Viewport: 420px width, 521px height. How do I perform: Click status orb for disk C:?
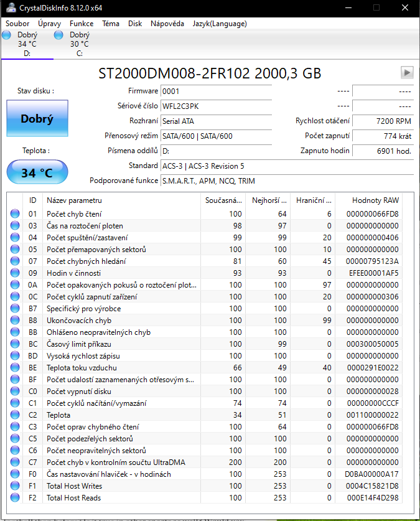(58, 35)
